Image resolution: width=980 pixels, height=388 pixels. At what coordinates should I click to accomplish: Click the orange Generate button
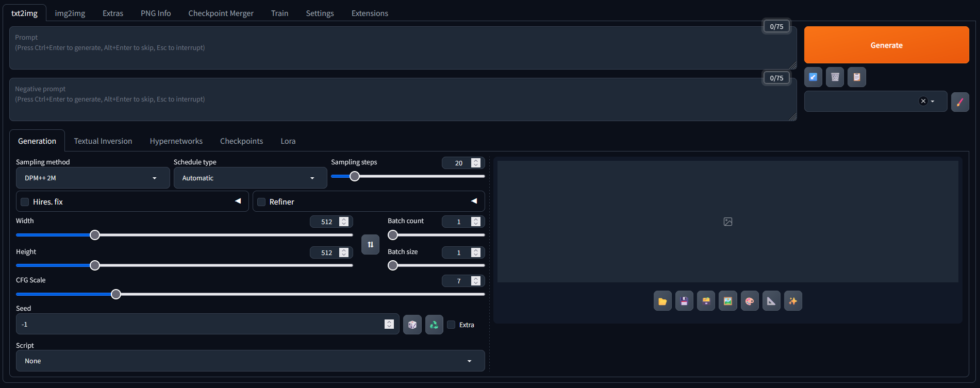[x=886, y=45]
